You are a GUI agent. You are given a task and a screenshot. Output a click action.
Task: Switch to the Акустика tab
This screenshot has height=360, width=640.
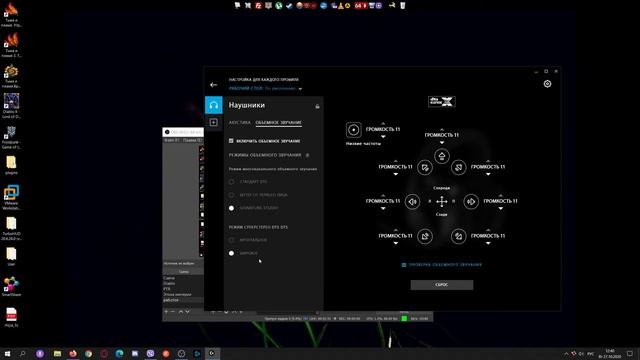click(240, 122)
